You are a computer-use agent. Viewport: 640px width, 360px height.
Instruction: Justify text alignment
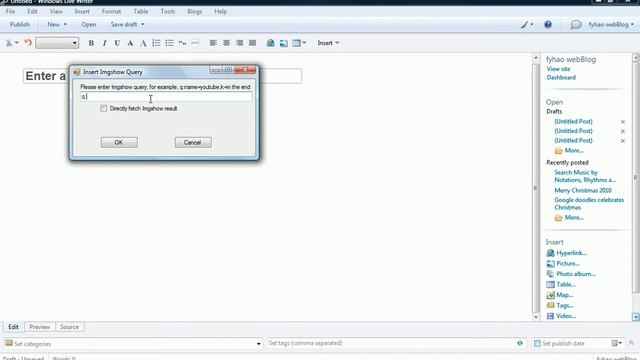pyautogui.click(x=252, y=43)
